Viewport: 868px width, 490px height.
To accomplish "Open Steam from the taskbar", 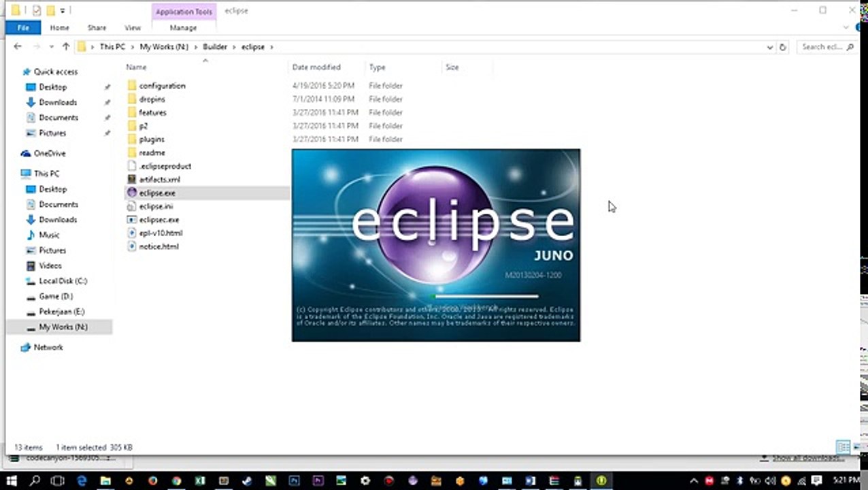I will click(246, 481).
